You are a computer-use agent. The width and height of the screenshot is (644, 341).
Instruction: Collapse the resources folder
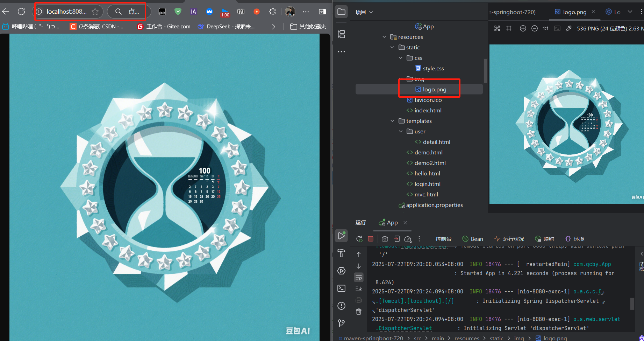[384, 37]
